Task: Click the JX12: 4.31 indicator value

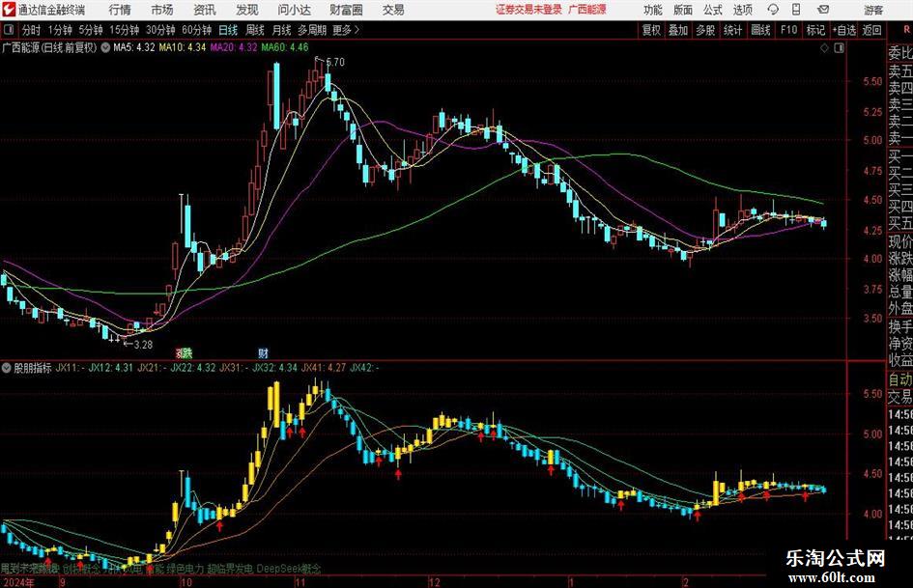Action: coord(111,368)
